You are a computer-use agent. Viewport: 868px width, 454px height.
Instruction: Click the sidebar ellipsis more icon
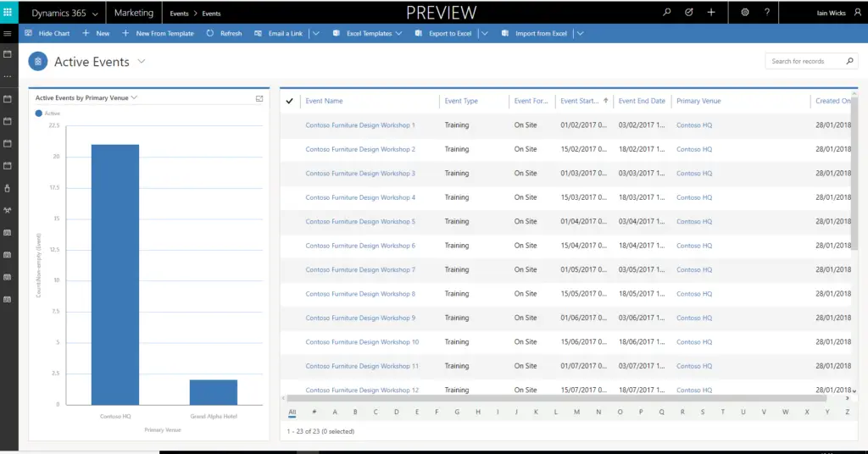pyautogui.click(x=7, y=76)
